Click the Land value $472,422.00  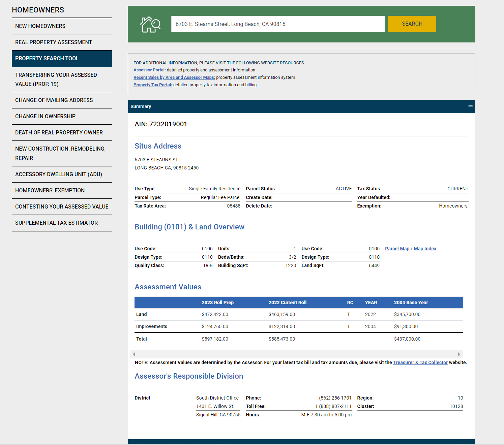215,314
